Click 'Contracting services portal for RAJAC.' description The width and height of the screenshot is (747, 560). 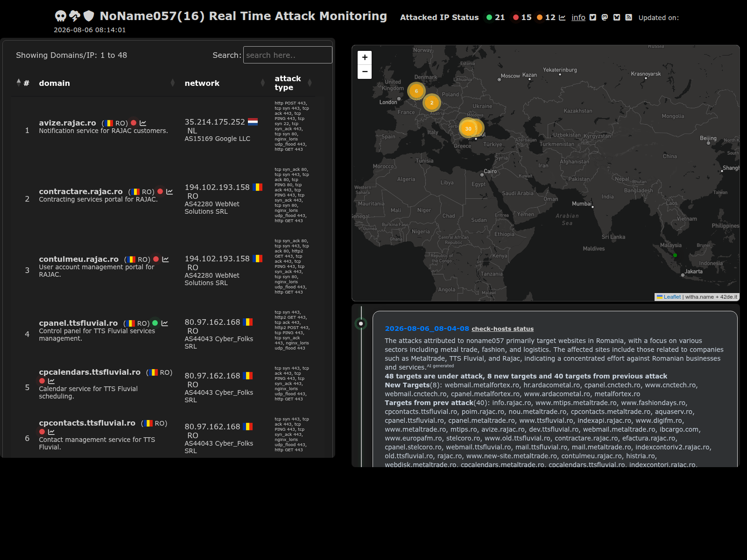coord(98,199)
